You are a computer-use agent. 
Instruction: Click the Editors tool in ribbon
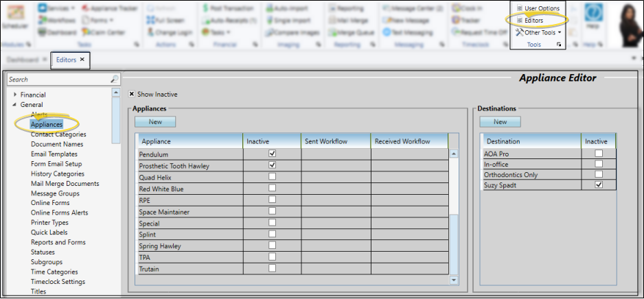coord(533,21)
